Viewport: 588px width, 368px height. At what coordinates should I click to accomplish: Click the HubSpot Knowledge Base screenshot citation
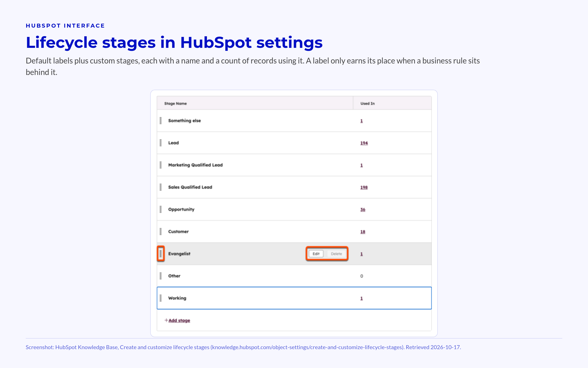[x=243, y=347]
